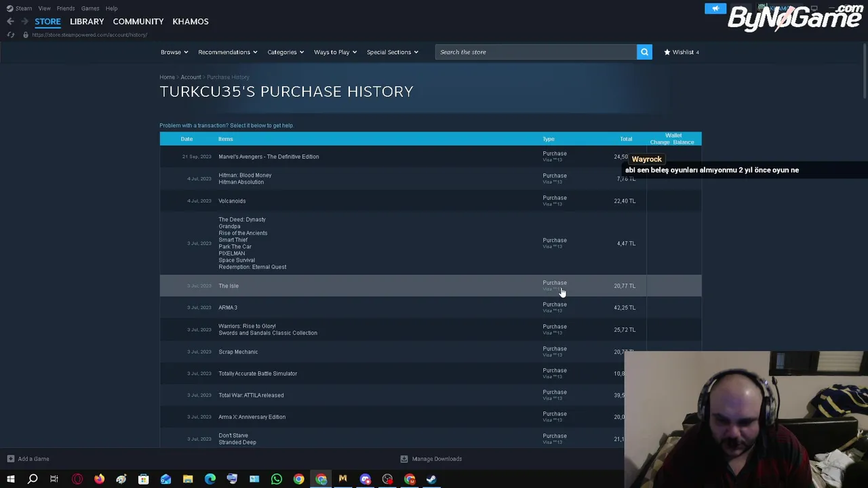Launch Firefox from the taskbar
This screenshot has width=868, height=488.
(x=99, y=479)
